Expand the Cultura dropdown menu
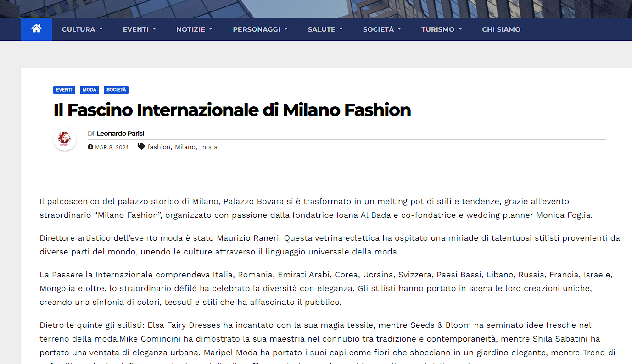Image resolution: width=632 pixels, height=364 pixels. click(x=82, y=29)
